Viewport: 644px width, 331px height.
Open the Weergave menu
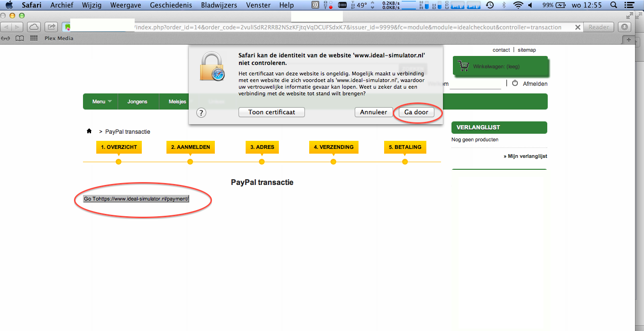126,5
